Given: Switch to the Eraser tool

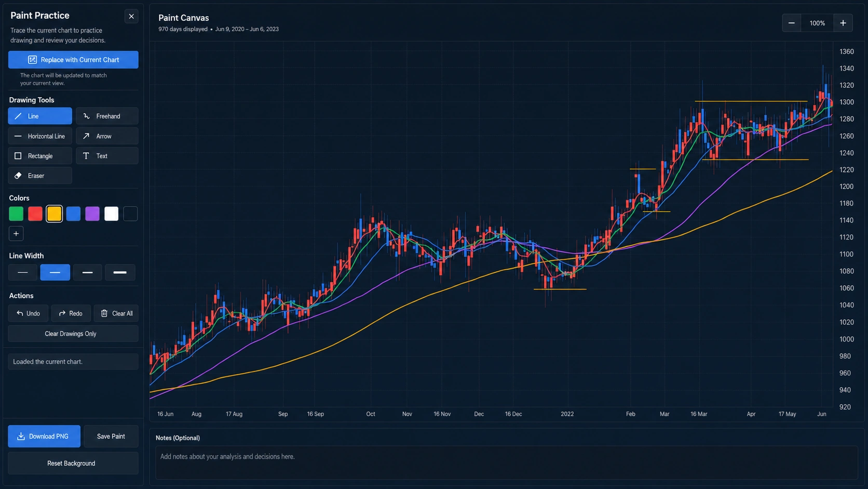Looking at the screenshot, I should pos(40,176).
